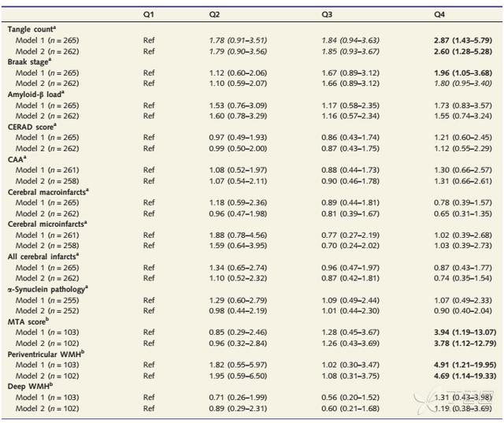Click italic value 1.78 (0.91–3.51)
Viewport: 504px width, 423px height.
238,40
